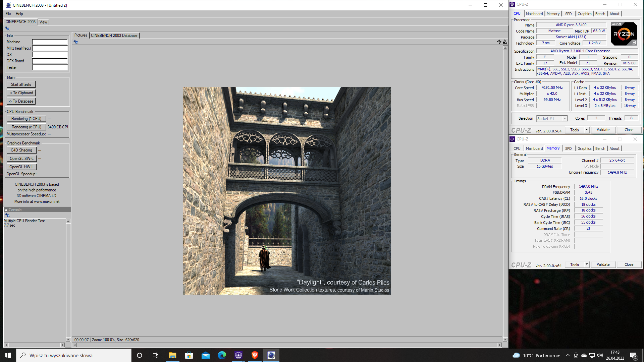Click the To Database button
This screenshot has width=644, height=362.
coord(21,101)
